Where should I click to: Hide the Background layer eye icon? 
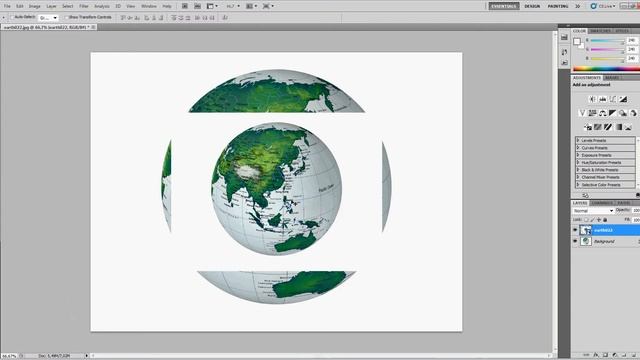[575, 241]
